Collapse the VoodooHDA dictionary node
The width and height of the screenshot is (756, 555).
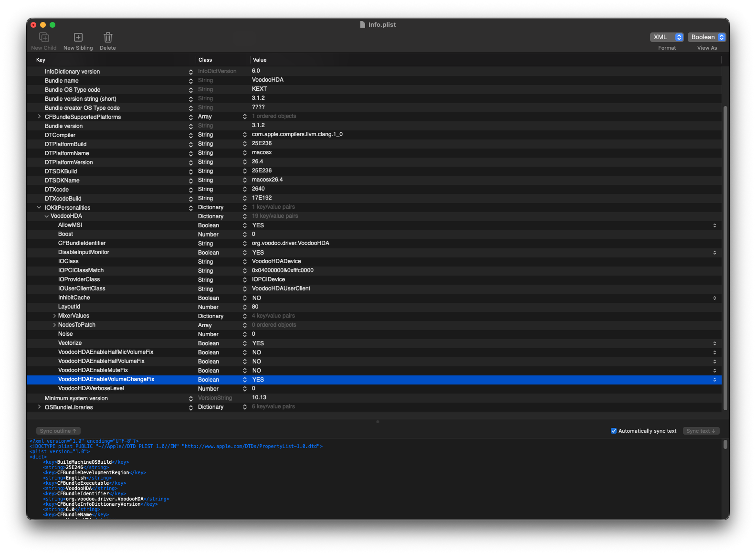(x=46, y=216)
